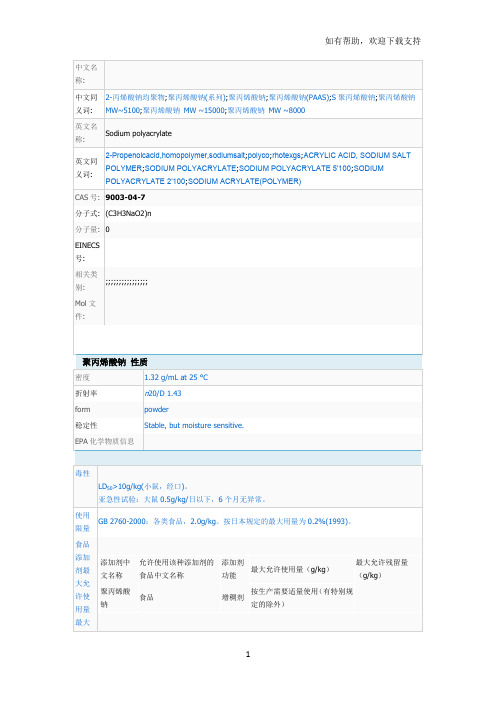496x702 pixels.
Task: Open the 毒性 toxicity label link
Action: (82, 473)
